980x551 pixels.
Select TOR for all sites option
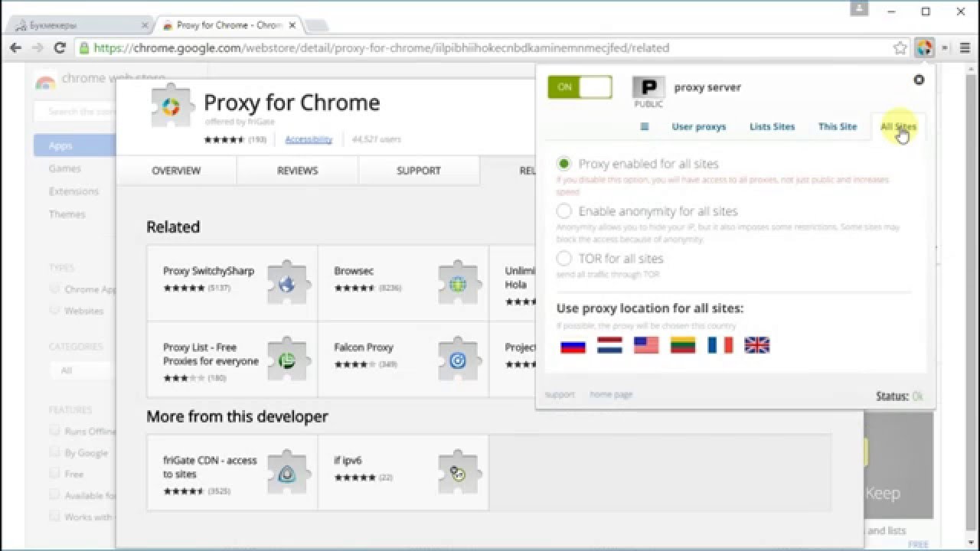[564, 258]
